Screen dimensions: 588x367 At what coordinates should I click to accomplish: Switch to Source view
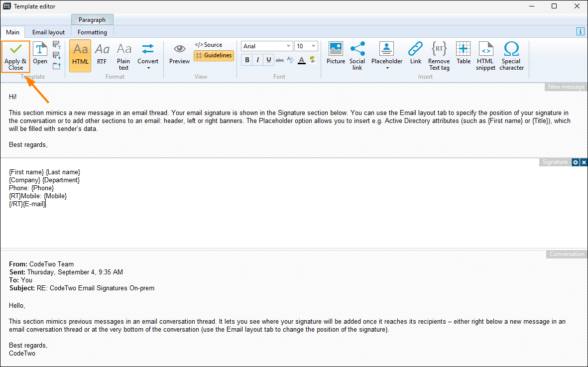pos(209,45)
